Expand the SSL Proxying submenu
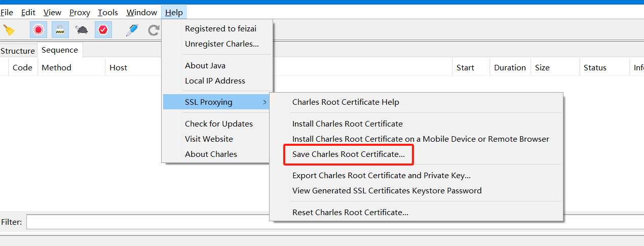 216,102
